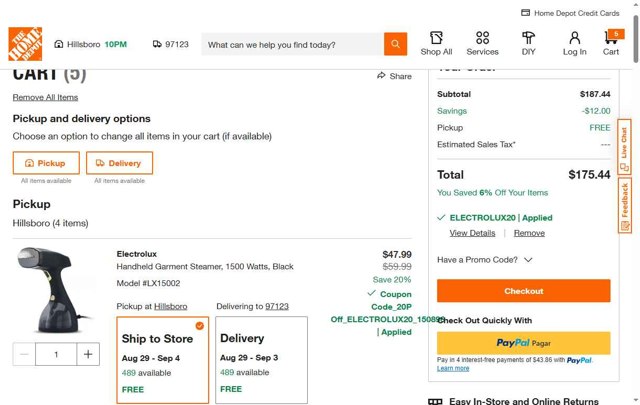Viewport: 640px width, 405px height.
Task: Click the search input field
Action: [x=292, y=44]
